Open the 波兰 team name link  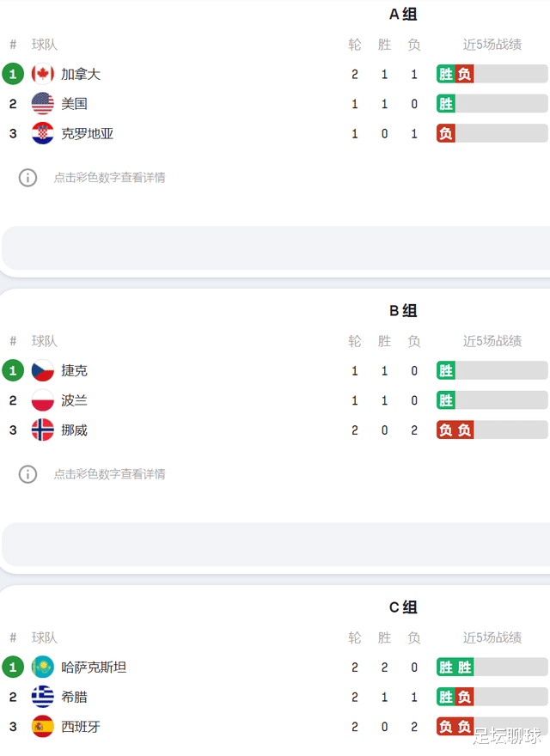pos(74,400)
